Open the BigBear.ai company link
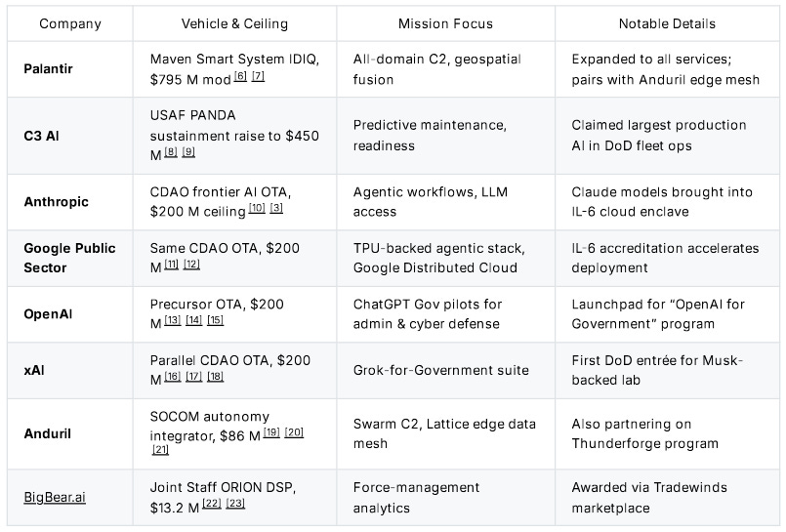786x532 pixels. (55, 496)
